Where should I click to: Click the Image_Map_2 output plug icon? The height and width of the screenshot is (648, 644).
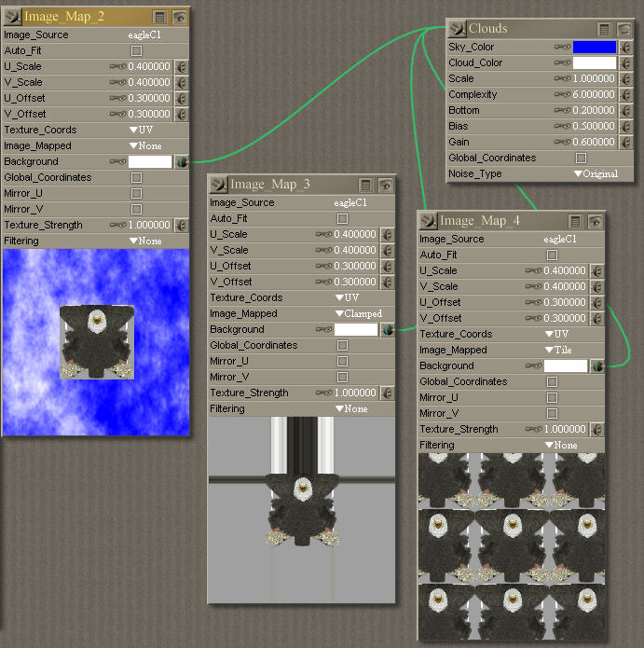12,17
